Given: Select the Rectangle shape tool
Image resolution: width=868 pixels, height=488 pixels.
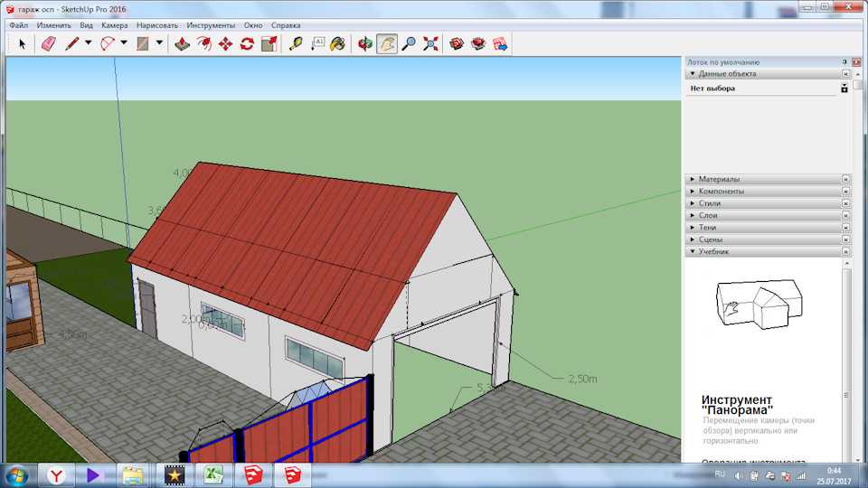Looking at the screenshot, I should (143, 43).
